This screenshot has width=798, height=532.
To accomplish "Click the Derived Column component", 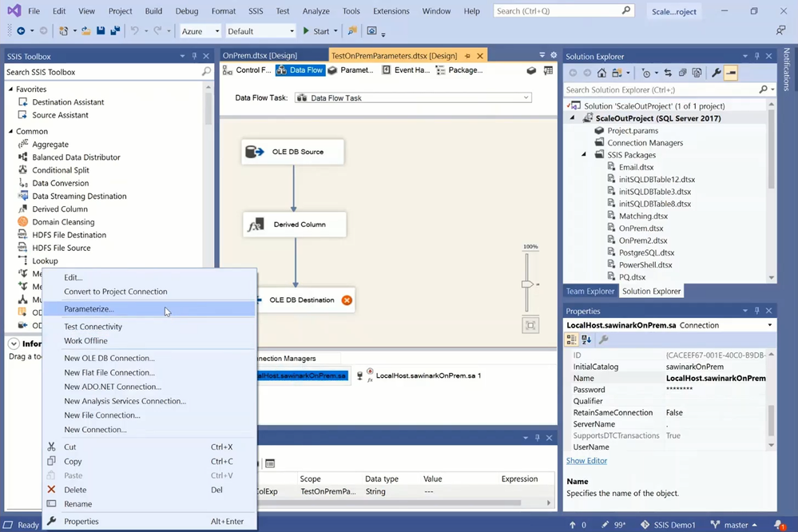I will click(x=295, y=224).
